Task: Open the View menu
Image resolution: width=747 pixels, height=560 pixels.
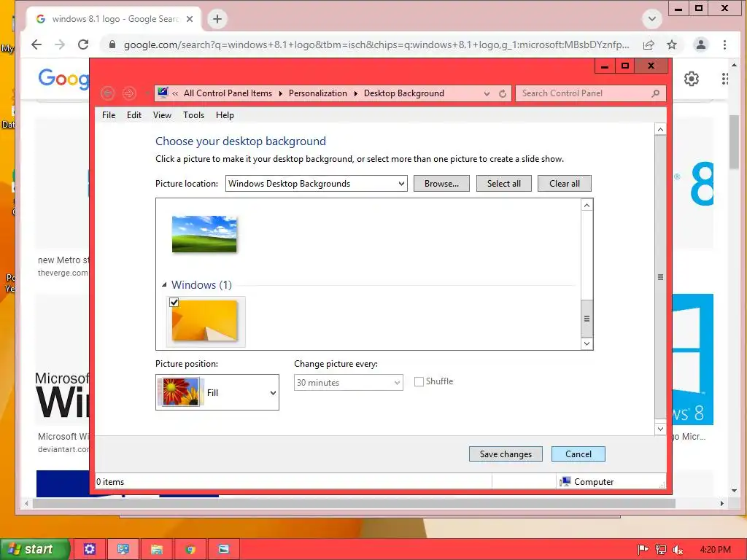Action: 162,114
